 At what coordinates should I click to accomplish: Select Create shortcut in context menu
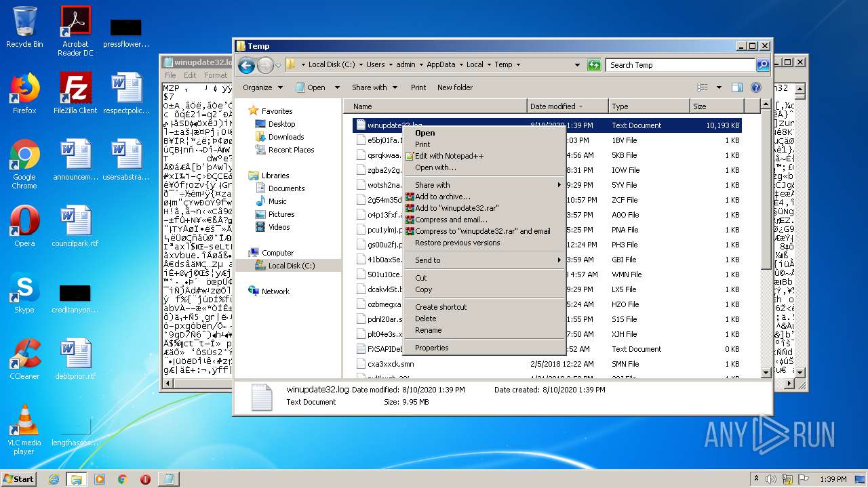484,307
